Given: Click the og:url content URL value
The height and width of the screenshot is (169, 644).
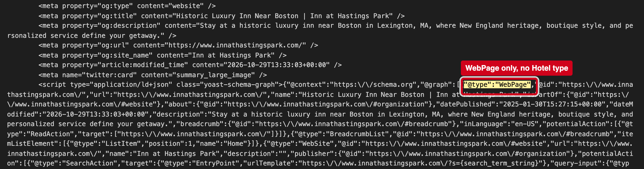Looking at the screenshot, I should [x=235, y=45].
